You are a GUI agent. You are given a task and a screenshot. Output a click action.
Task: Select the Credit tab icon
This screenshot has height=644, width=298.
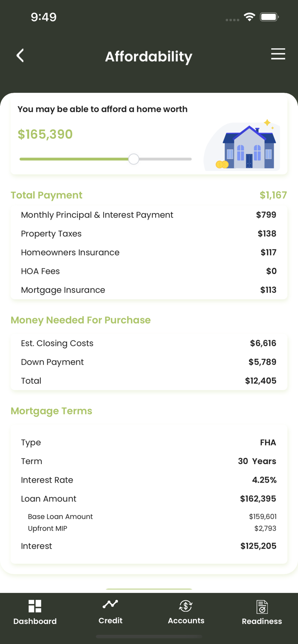tap(110, 604)
